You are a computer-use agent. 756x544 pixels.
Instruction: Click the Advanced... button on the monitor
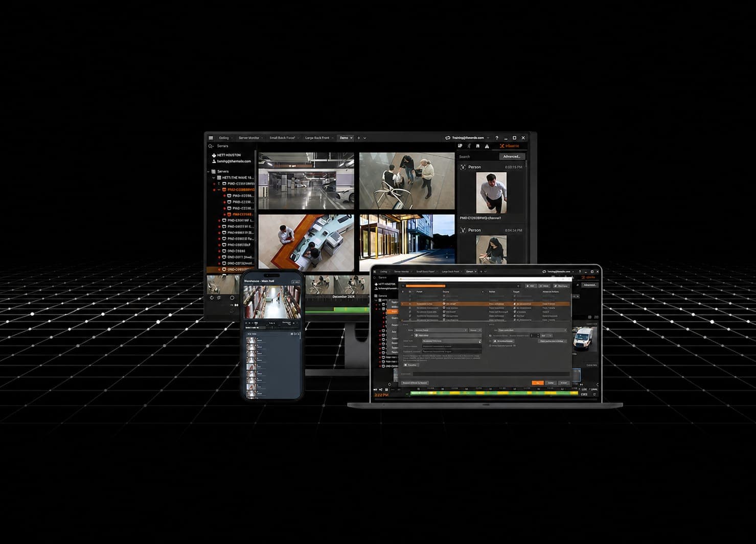click(x=512, y=156)
